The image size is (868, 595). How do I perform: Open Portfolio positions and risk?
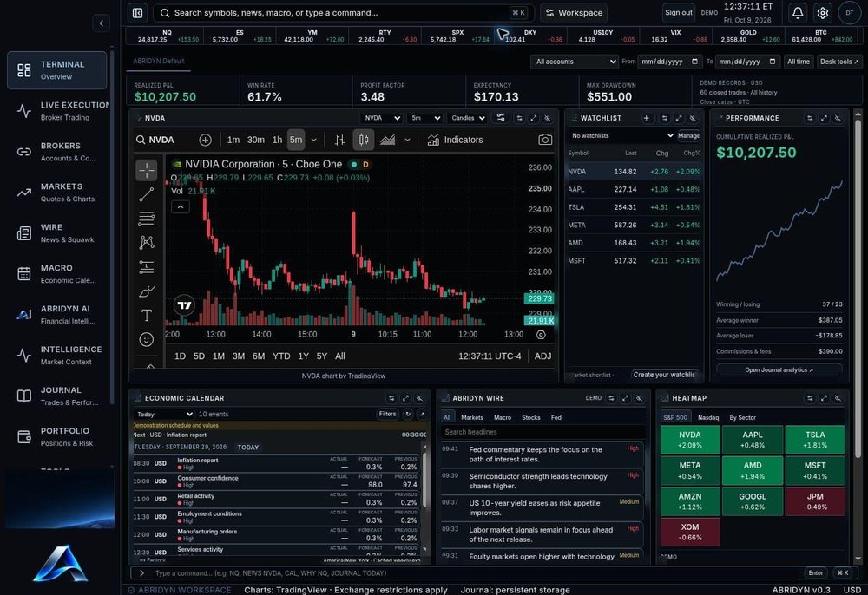pyautogui.click(x=57, y=437)
